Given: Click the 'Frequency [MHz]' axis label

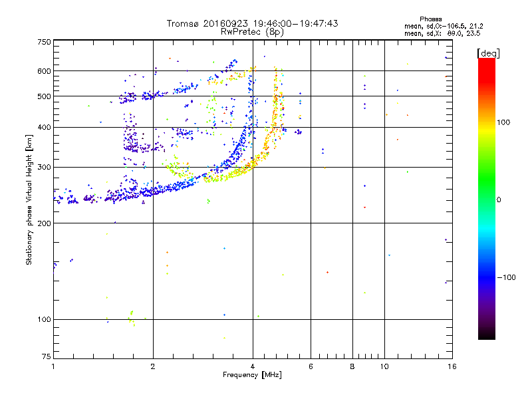Looking at the screenshot, I should tap(252, 375).
